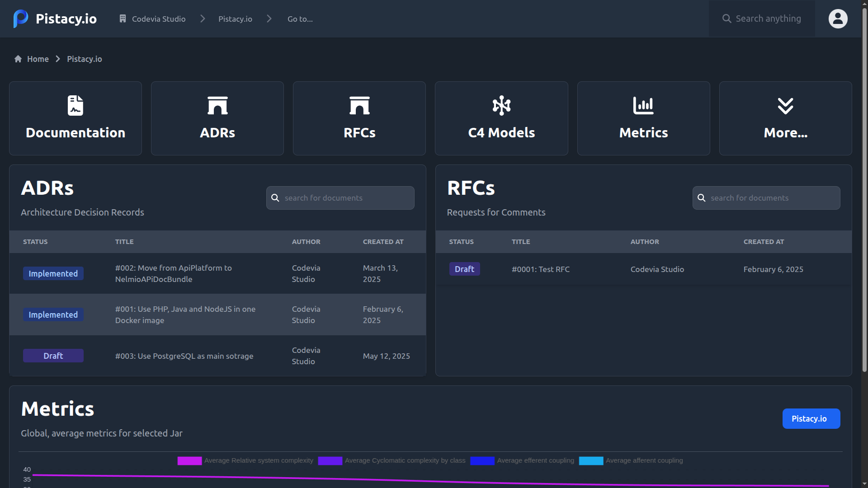
Task: Open the user profile avatar icon
Action: coord(838,19)
